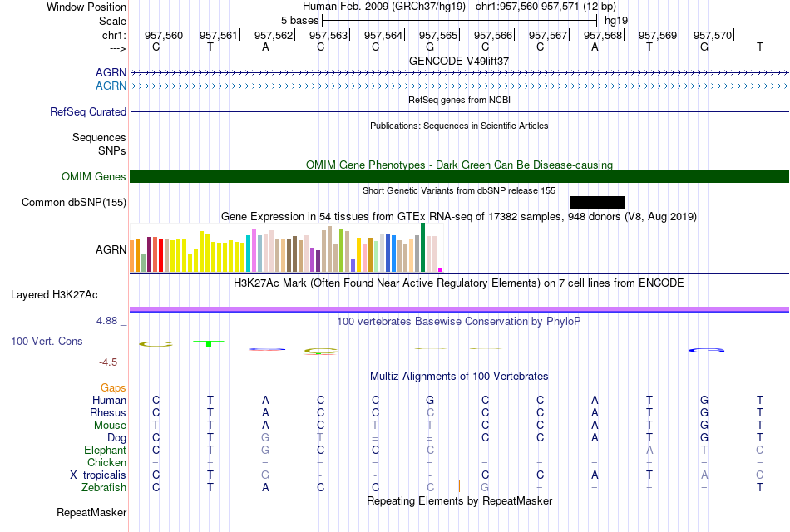Click the Gaps row label

coord(113,387)
